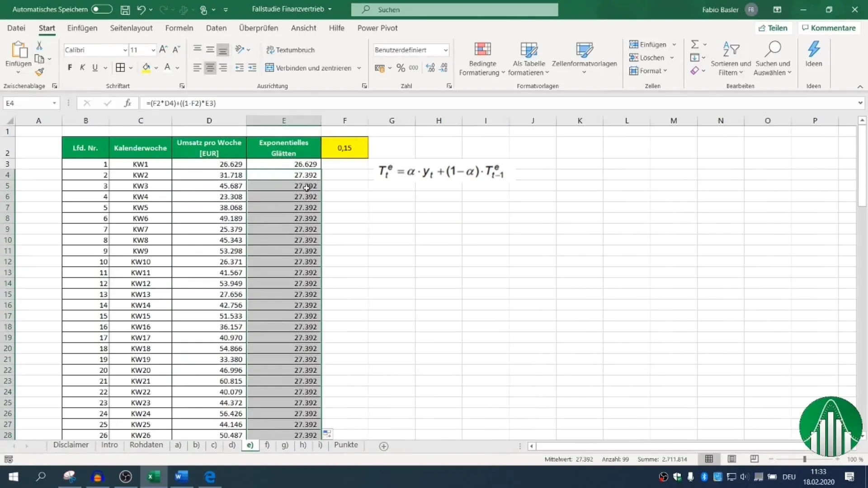The width and height of the screenshot is (868, 488).
Task: Increase indent icon
Action: [x=252, y=68]
